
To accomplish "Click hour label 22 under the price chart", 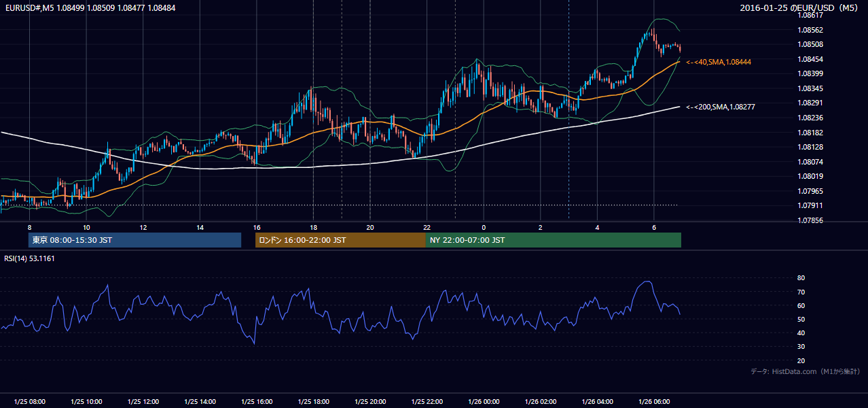I will (x=427, y=227).
